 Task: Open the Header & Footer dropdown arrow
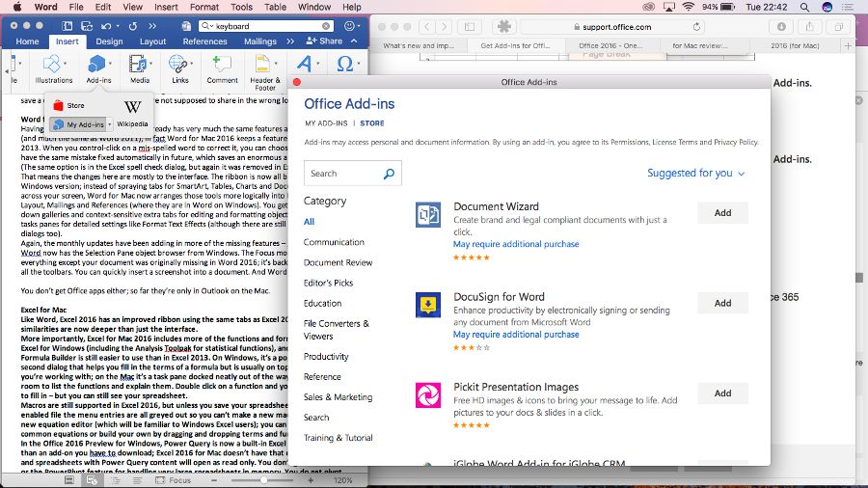tap(276, 64)
